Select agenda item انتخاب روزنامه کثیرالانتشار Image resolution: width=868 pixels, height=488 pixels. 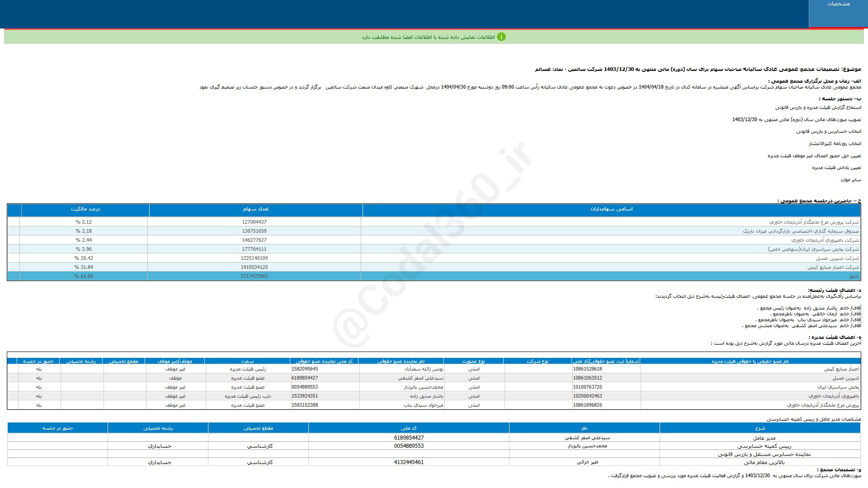835,144
